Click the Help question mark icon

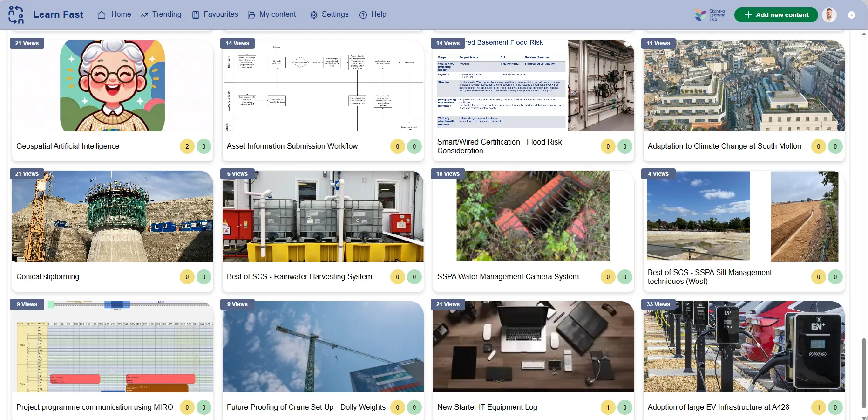tap(363, 15)
